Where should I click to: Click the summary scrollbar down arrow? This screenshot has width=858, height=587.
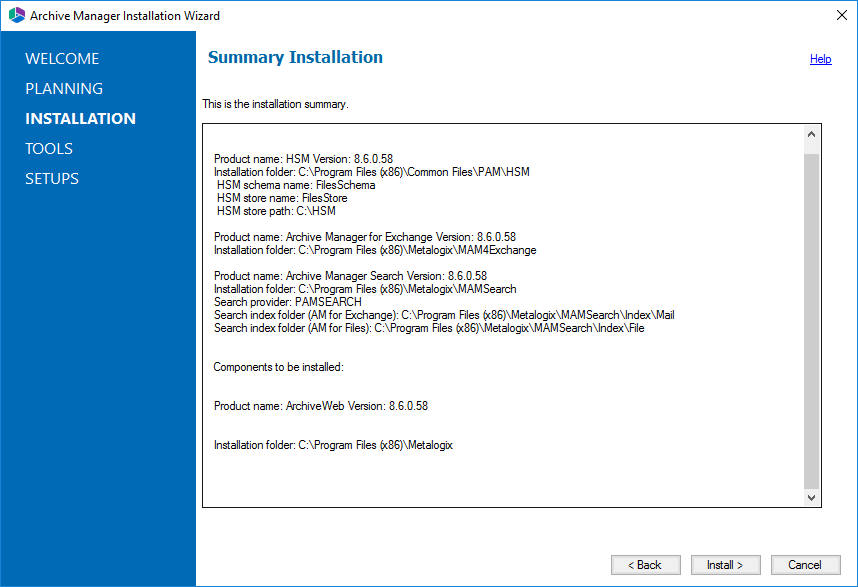tap(811, 497)
